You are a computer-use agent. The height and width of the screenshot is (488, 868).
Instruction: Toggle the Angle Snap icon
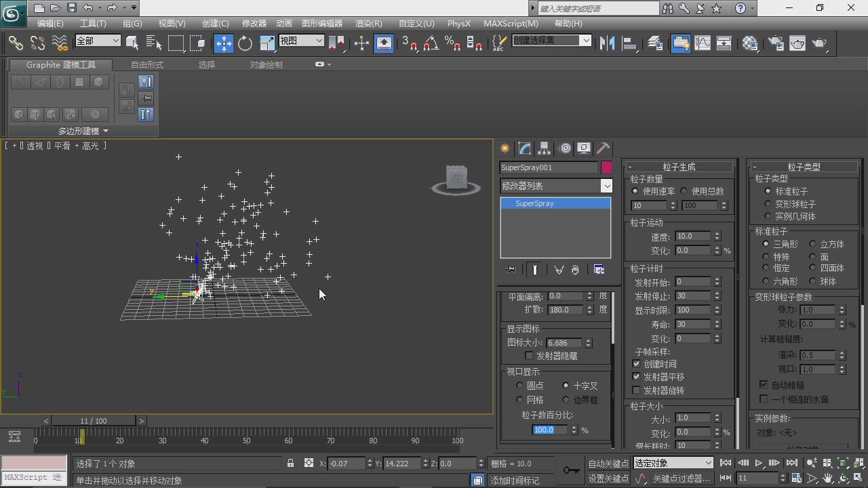(431, 43)
